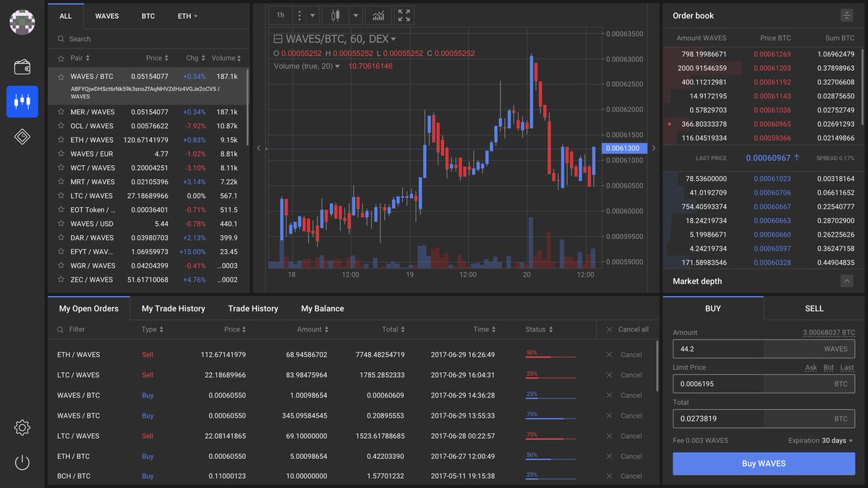This screenshot has width=868, height=488.
Task: Click the search magnifier icon in pairs list
Action: (62, 39)
